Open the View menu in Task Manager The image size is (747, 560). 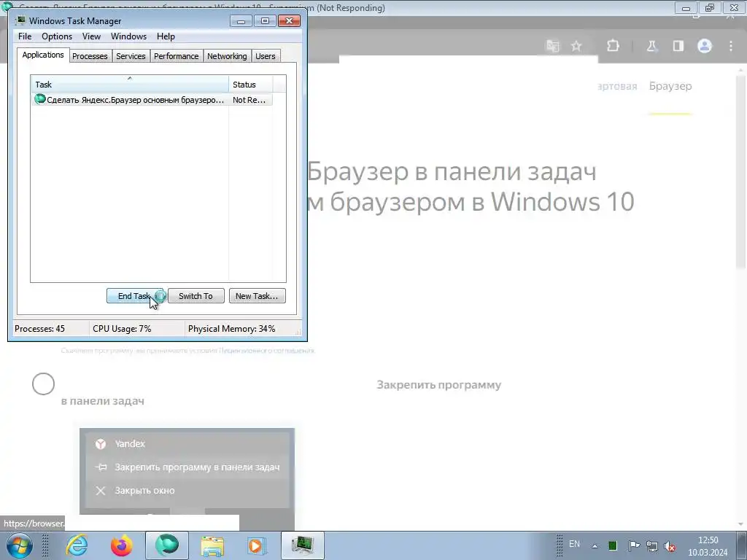[91, 36]
